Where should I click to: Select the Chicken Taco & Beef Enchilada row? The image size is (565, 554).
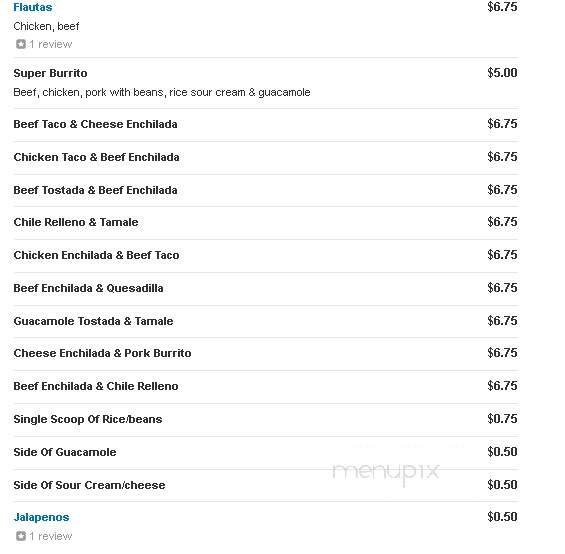(266, 158)
